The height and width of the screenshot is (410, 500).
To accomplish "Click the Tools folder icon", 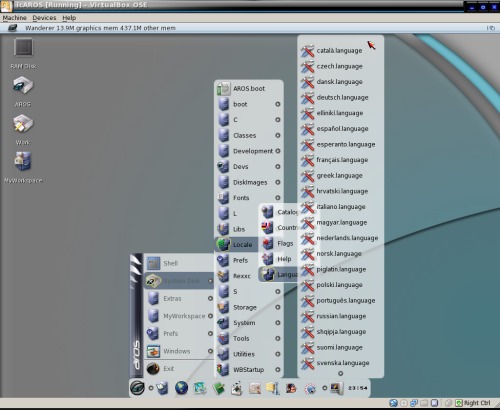I will click(223, 339).
